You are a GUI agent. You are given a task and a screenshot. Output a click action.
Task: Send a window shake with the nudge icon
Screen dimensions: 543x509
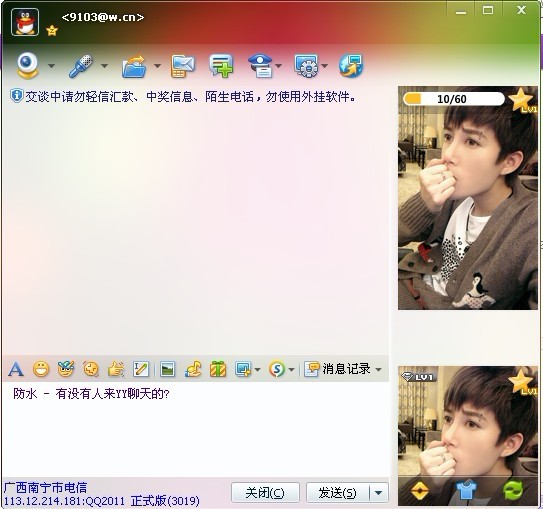click(x=91, y=369)
